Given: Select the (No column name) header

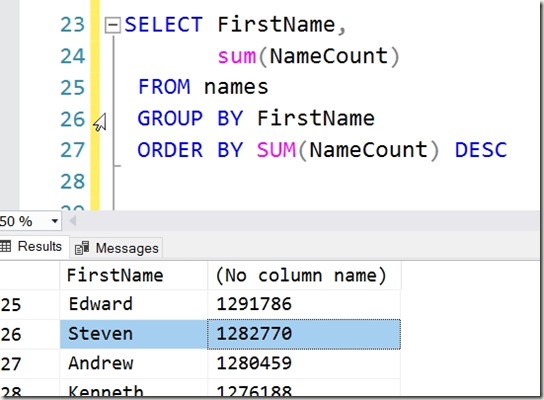Looking at the screenshot, I should pos(304,275).
